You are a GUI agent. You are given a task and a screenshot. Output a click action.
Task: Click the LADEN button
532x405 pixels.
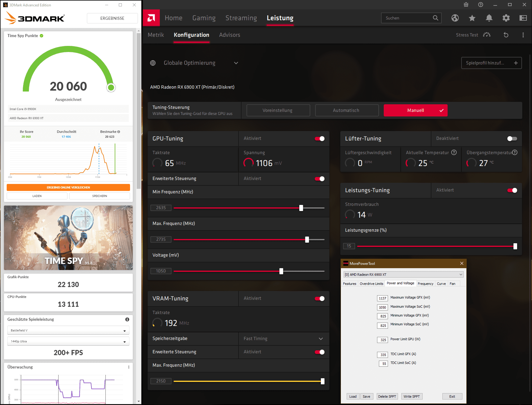37,196
